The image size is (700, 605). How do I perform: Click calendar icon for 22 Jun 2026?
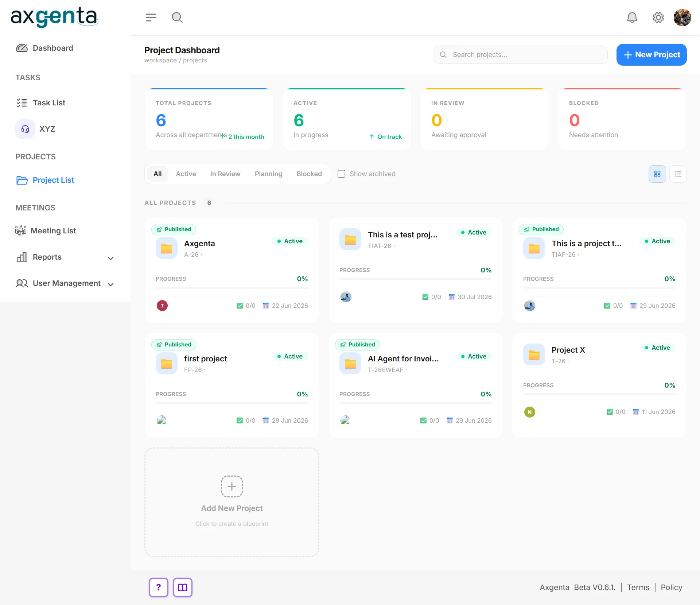tap(266, 306)
